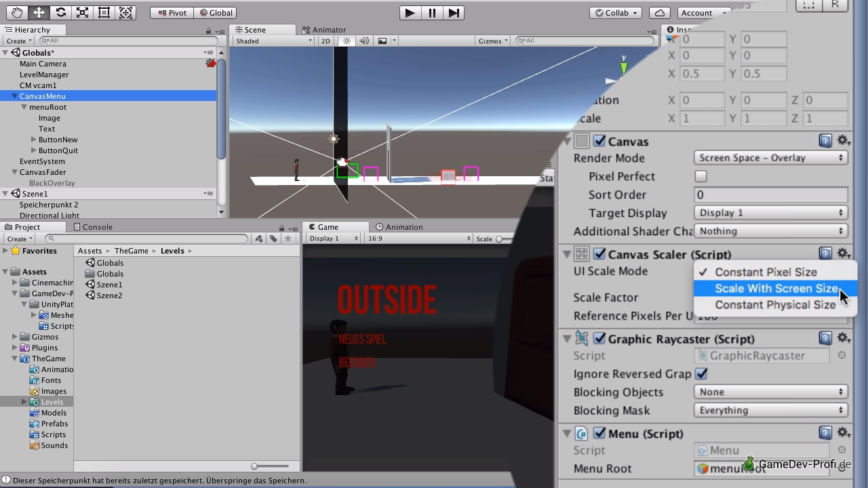The width and height of the screenshot is (868, 488).
Task: Open the Blocking Mask dropdown
Action: [x=771, y=410]
